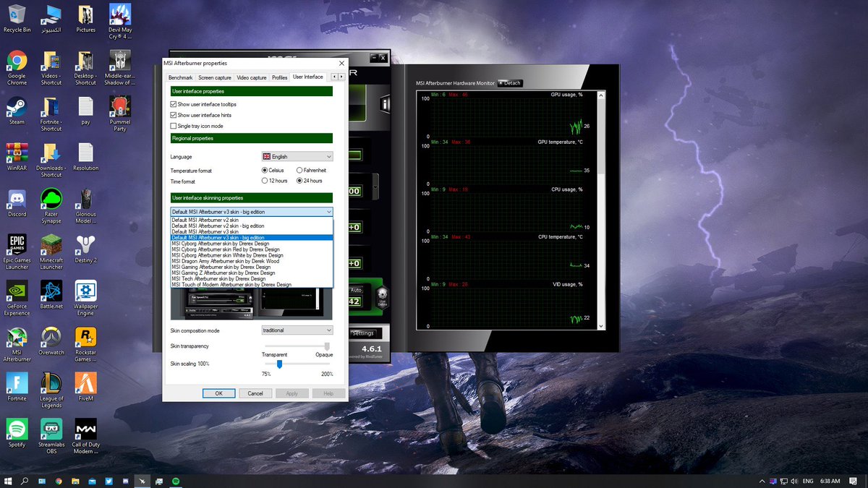Open Twitter from the taskbar
Screen dimensions: 868x488
109,481
